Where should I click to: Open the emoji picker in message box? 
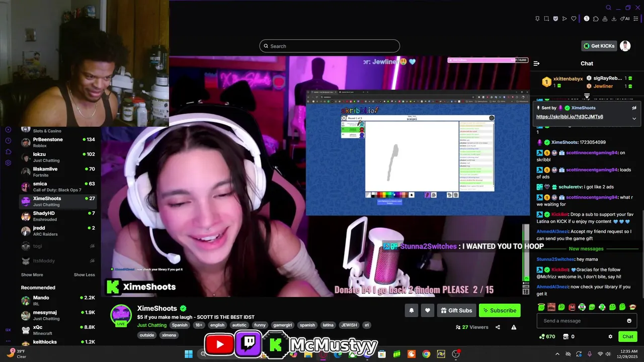[629, 321]
